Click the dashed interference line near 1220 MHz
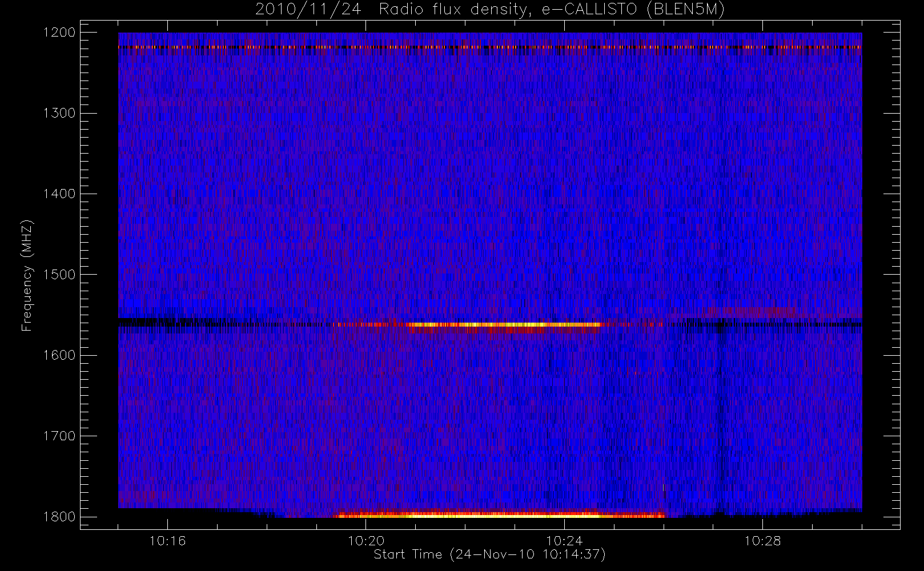This screenshot has height=571, width=924. (x=490, y=47)
